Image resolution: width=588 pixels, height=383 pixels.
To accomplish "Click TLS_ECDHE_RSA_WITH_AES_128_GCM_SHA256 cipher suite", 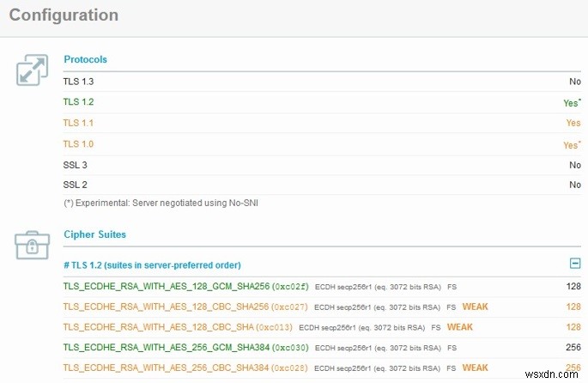I will tap(167, 286).
